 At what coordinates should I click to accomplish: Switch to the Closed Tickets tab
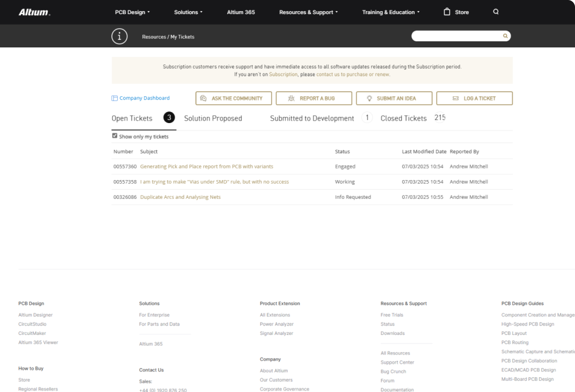(403, 119)
